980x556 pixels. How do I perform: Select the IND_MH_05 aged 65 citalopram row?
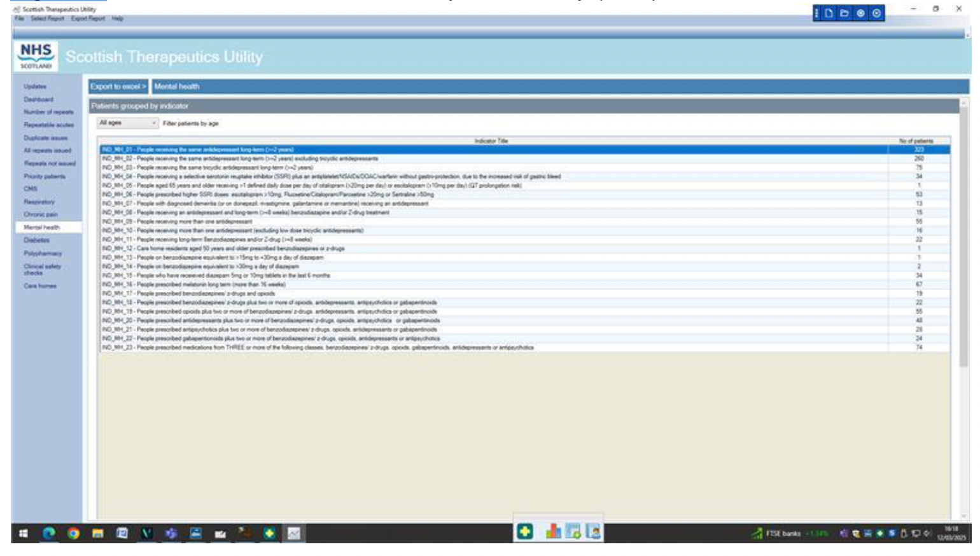tap(524, 185)
